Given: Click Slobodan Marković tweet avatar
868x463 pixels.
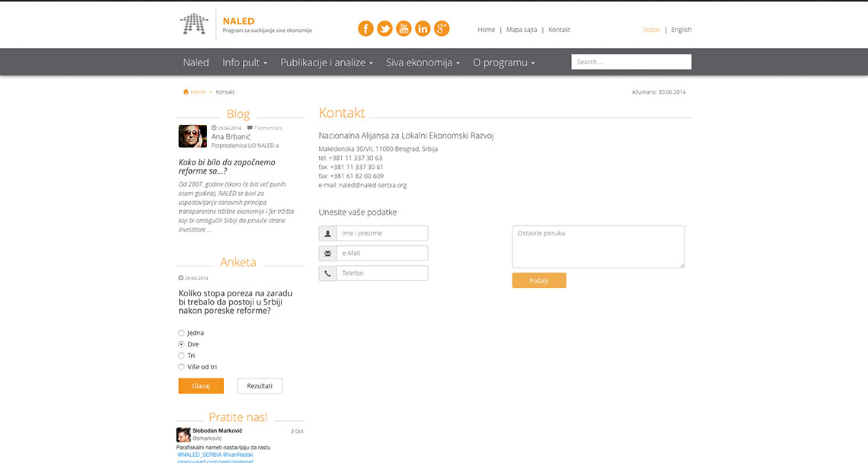Looking at the screenshot, I should (x=183, y=435).
